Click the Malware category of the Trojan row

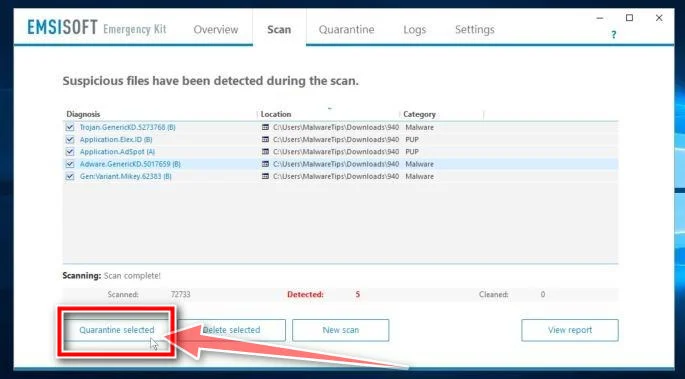click(x=419, y=127)
